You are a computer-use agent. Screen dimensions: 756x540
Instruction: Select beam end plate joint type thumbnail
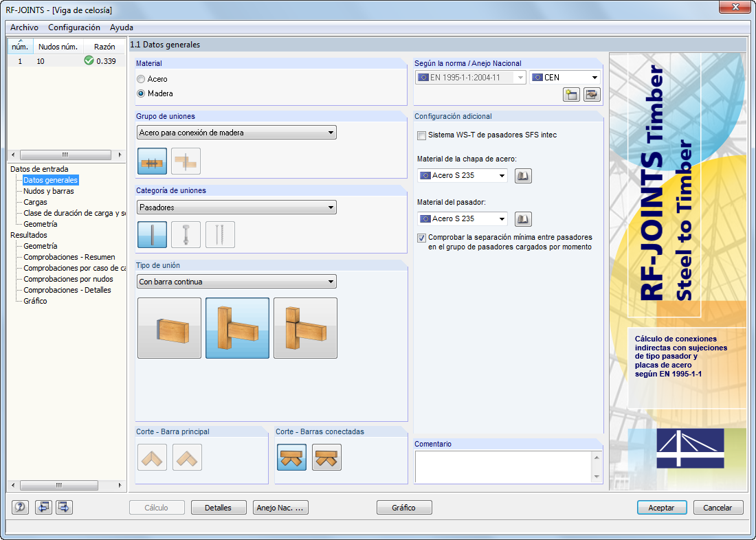pos(169,328)
